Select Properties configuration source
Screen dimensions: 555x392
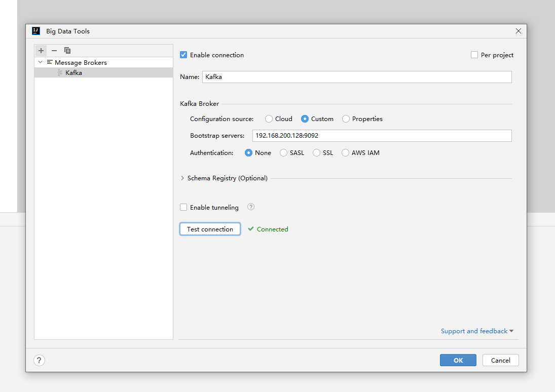(x=346, y=119)
